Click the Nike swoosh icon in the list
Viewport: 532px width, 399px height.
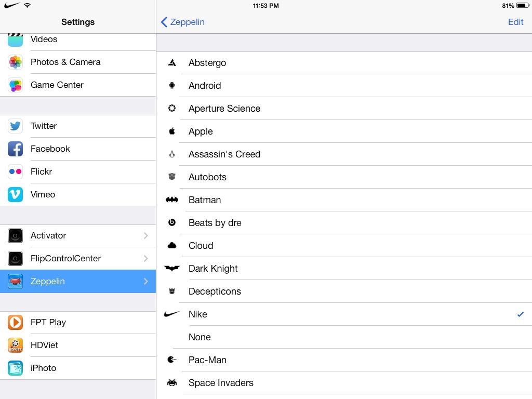pyautogui.click(x=171, y=314)
